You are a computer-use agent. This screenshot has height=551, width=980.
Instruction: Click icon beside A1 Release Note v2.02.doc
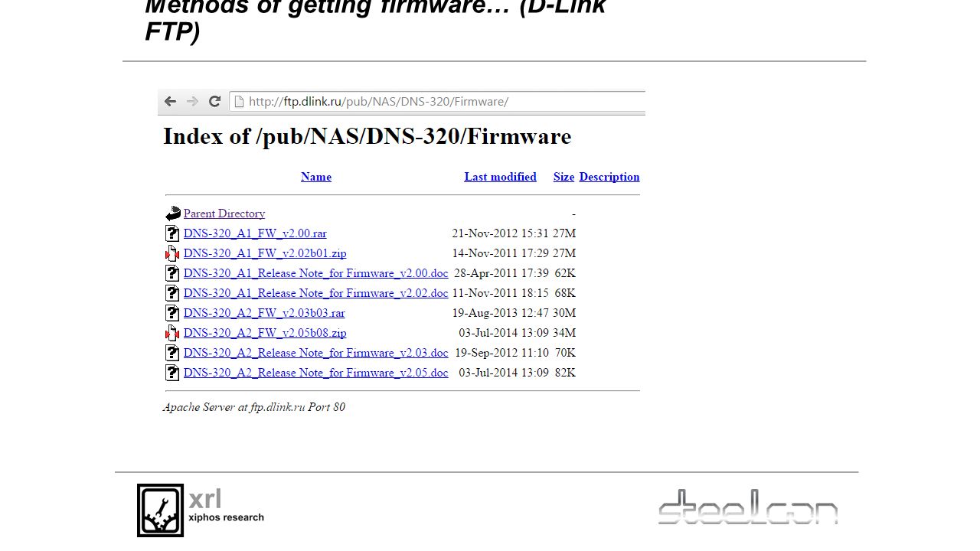(172, 293)
